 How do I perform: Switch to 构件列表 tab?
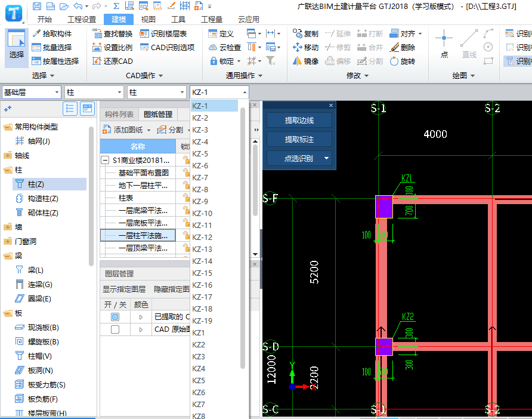point(119,115)
